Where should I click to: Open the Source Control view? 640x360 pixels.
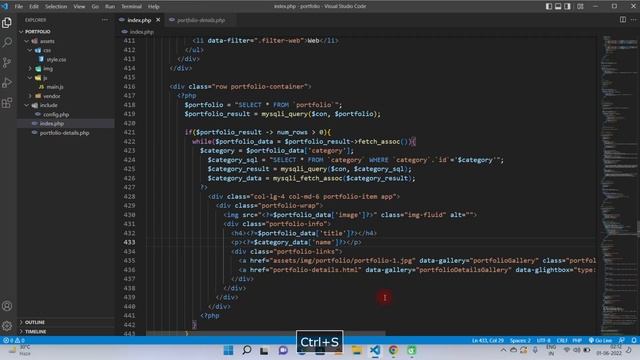7,62
